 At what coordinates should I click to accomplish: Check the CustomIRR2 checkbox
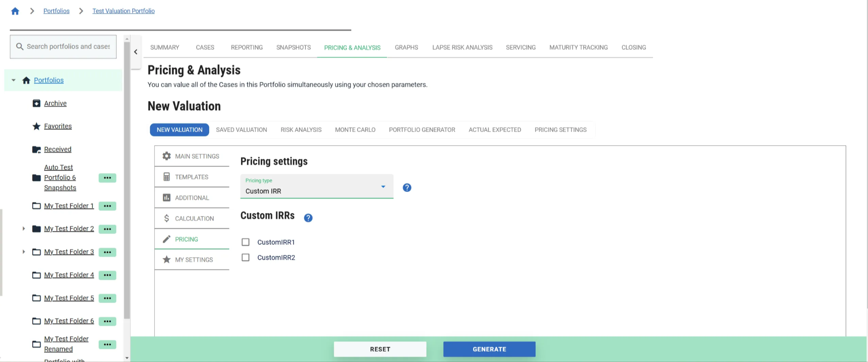pyautogui.click(x=246, y=258)
